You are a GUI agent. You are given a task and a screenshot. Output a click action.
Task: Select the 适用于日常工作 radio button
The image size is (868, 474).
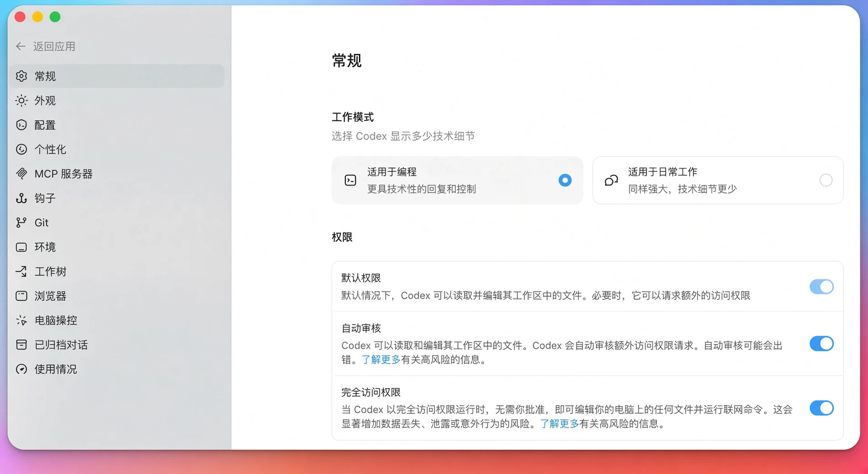click(826, 180)
